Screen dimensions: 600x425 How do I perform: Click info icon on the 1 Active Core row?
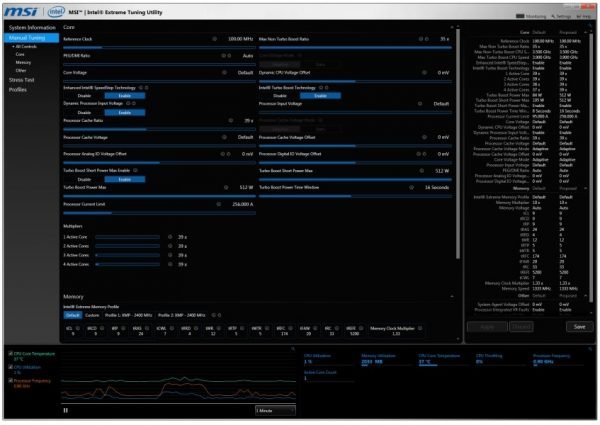(x=170, y=237)
